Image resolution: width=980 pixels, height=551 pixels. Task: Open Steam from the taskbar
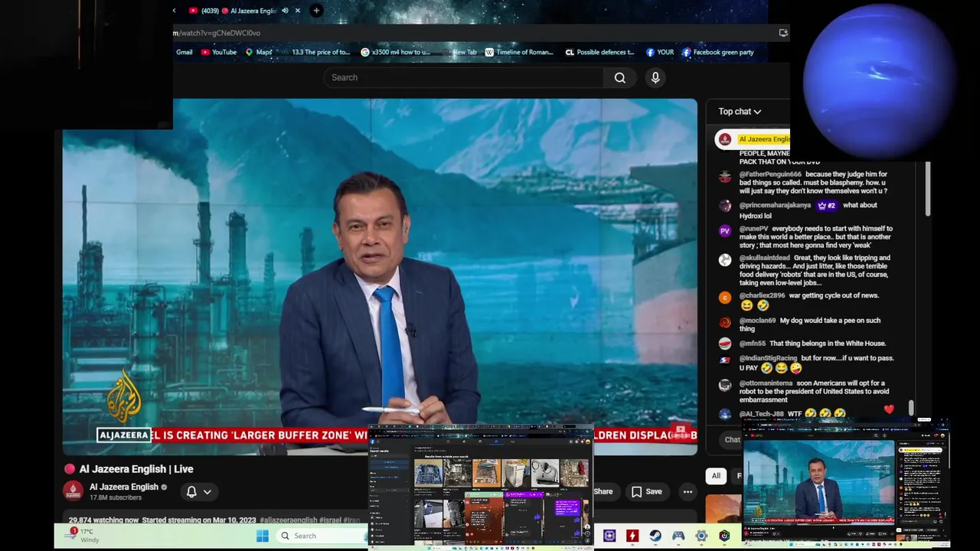click(655, 536)
